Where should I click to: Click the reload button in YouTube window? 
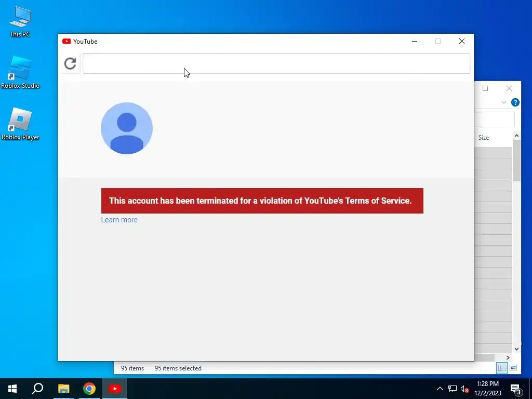(x=70, y=63)
